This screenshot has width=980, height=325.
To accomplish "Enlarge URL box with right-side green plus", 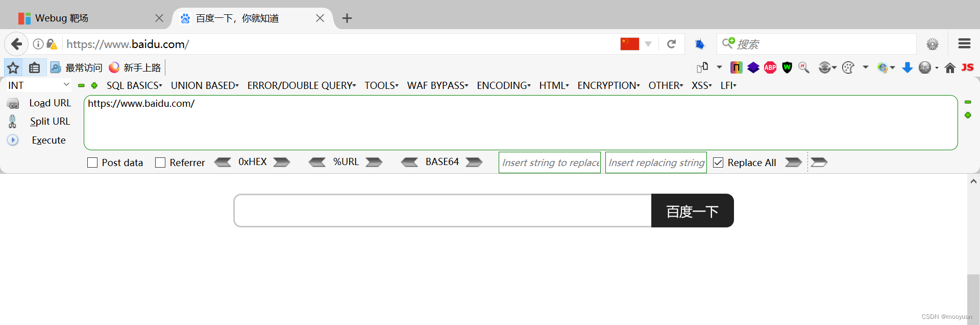I will 968,115.
